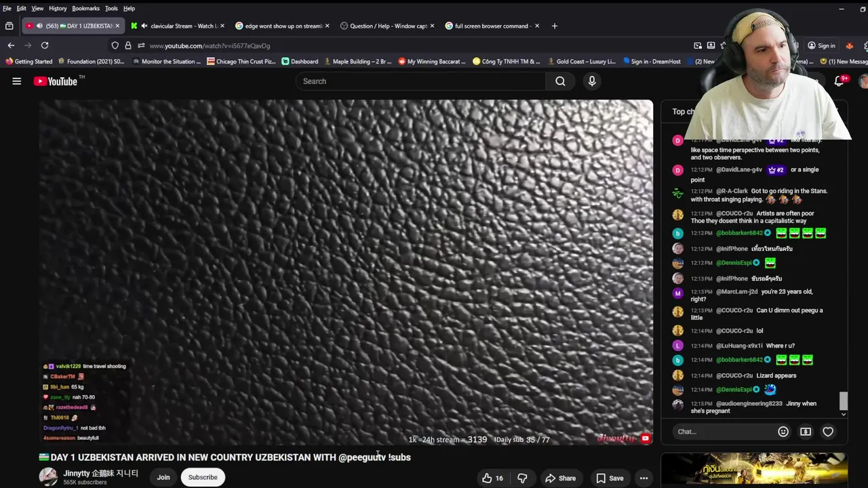Share the video
Viewport: 868px width, 488px height.
coord(561,478)
